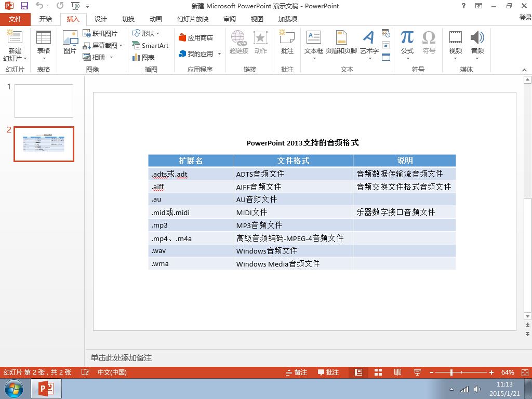The width and height of the screenshot is (532, 399).
Task: Select slide 2 thumbnail
Action: click(44, 144)
